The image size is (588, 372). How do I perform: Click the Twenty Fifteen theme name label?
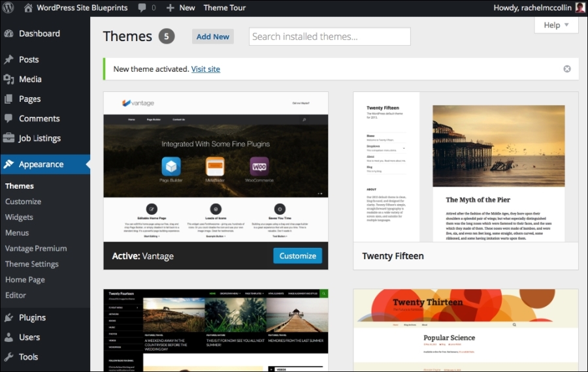point(393,256)
